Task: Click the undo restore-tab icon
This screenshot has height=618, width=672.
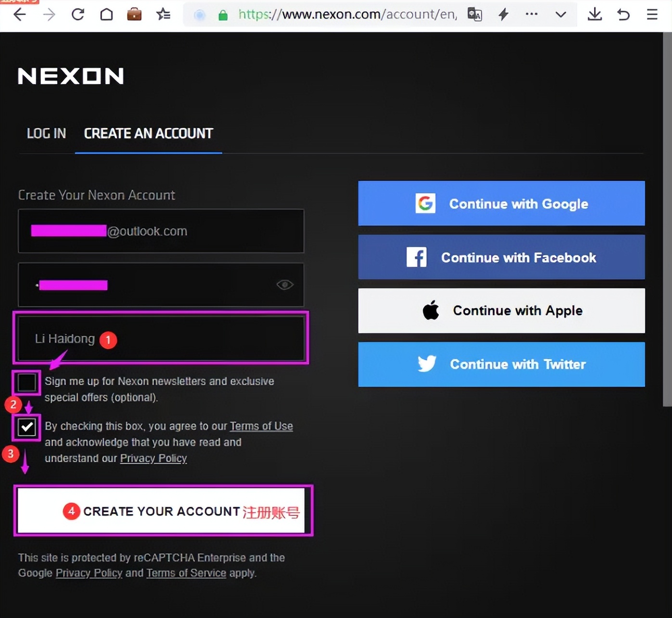Action: (x=623, y=14)
